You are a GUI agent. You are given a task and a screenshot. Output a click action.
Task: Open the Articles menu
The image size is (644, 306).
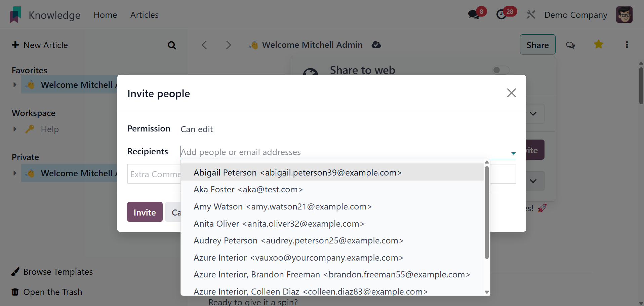144,15
